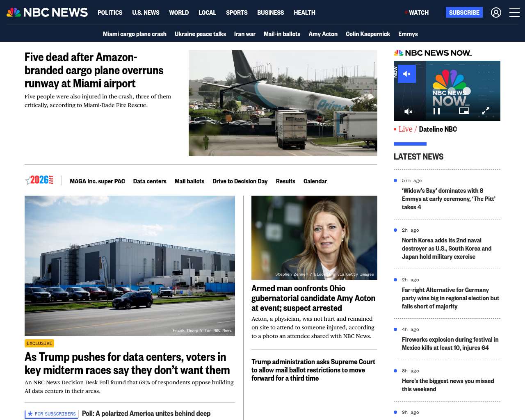Unmute using the blue muted speaker badge
525x420 pixels.
(407, 74)
